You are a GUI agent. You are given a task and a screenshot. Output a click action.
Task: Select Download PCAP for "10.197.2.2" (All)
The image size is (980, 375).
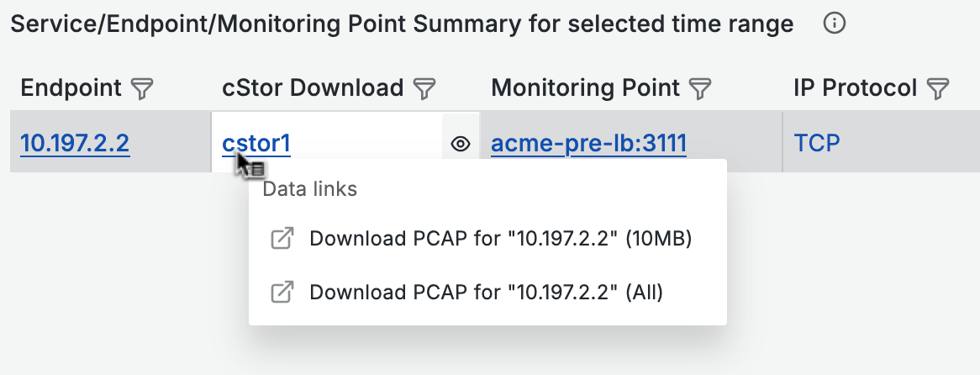coord(487,293)
